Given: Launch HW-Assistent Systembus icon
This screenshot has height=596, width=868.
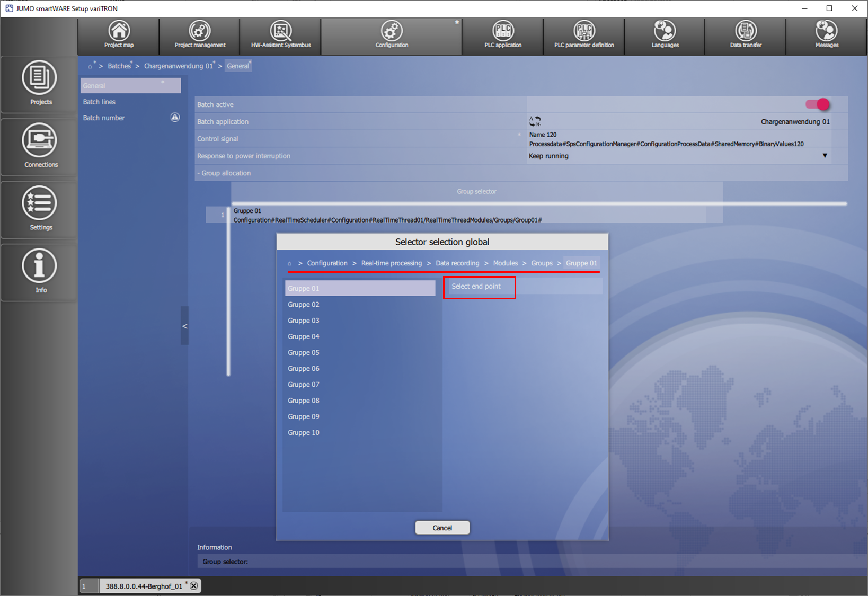Looking at the screenshot, I should point(281,35).
